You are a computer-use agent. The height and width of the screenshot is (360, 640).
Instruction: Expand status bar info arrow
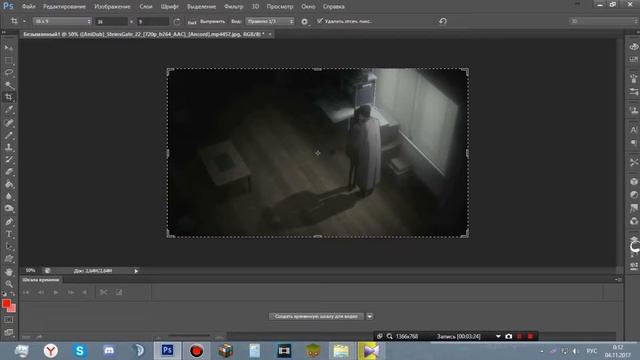(136, 271)
